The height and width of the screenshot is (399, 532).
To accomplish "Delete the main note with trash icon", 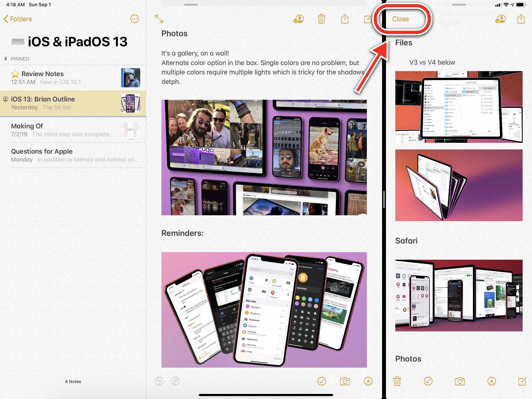I will [321, 19].
